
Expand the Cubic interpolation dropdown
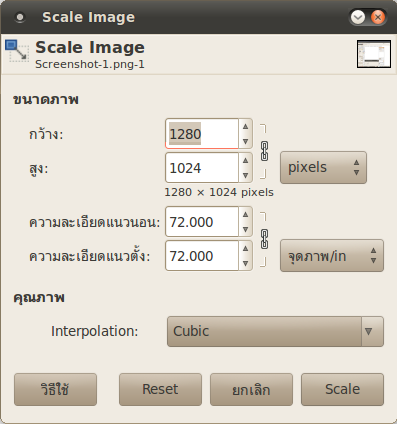tap(275, 331)
